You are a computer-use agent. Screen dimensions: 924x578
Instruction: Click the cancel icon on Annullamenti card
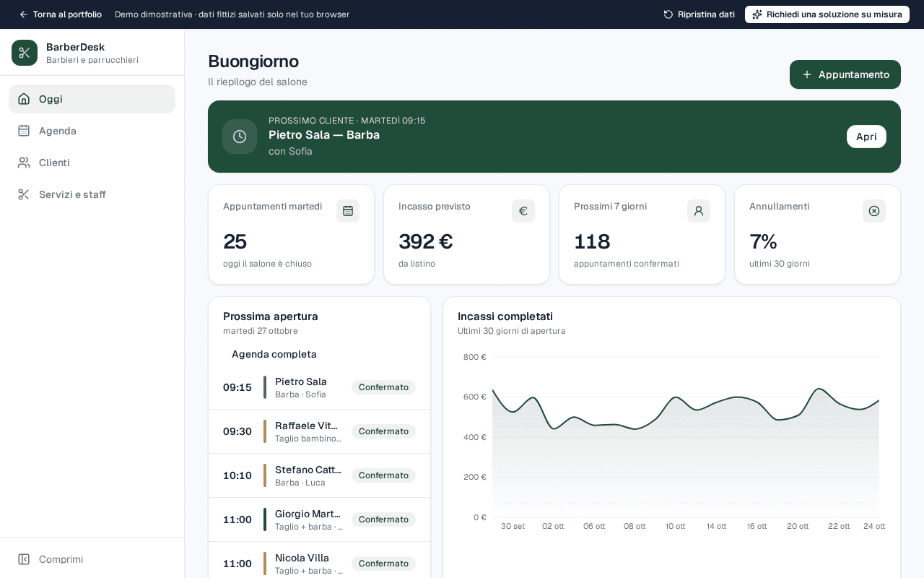click(x=874, y=211)
